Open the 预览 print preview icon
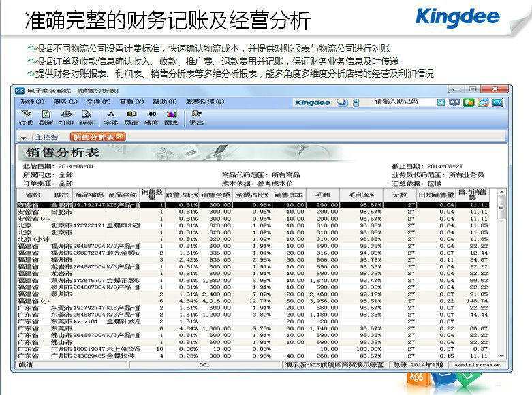 click(87, 118)
